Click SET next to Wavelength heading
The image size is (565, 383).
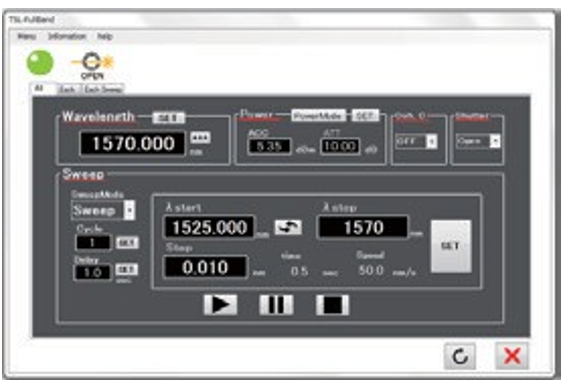coord(168,117)
